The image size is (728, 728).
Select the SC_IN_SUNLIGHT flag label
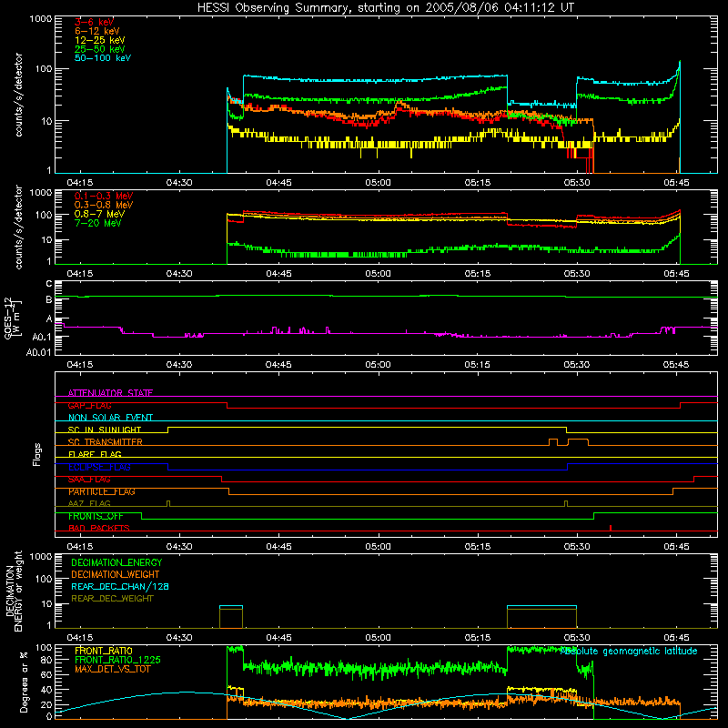click(x=105, y=430)
